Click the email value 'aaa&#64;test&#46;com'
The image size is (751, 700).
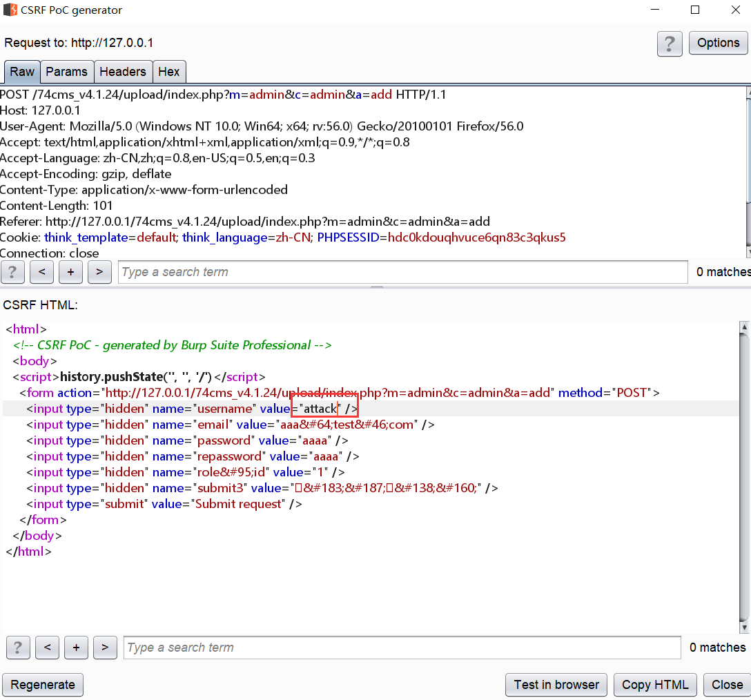(347, 425)
